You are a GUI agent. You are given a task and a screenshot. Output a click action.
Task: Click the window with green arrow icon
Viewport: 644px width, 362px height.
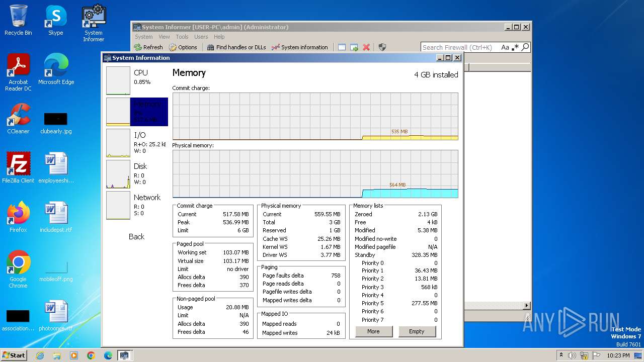point(354,47)
